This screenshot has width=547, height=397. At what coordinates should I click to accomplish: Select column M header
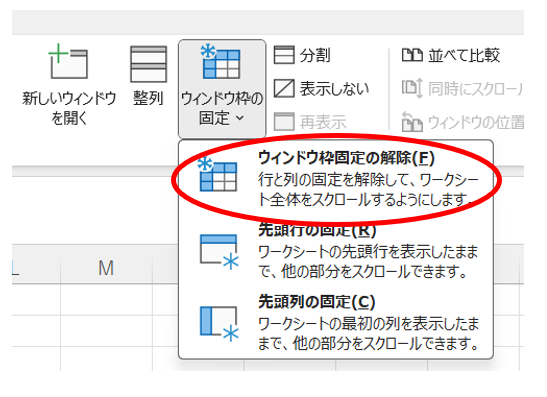click(106, 268)
